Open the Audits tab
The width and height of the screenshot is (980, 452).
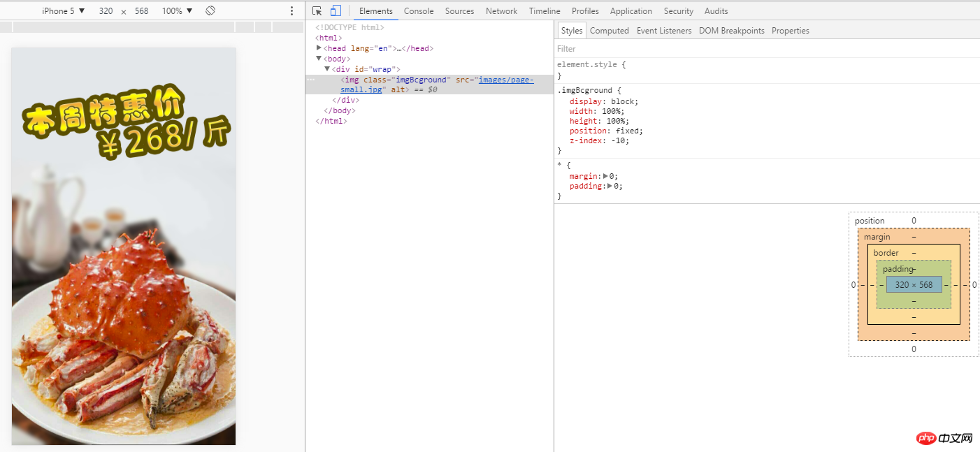tap(716, 11)
